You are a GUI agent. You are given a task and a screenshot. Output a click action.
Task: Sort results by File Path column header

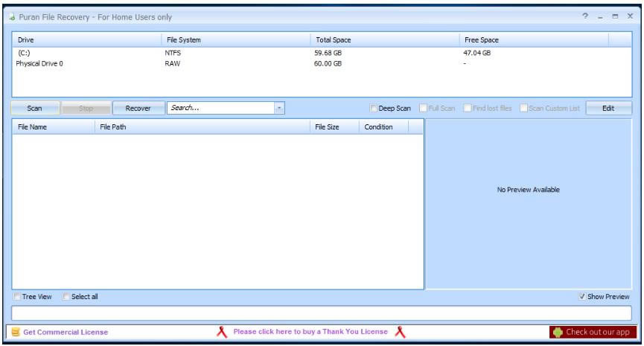pos(203,126)
